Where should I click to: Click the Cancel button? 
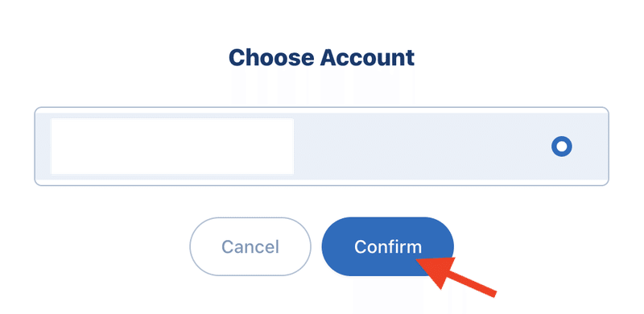tap(250, 246)
